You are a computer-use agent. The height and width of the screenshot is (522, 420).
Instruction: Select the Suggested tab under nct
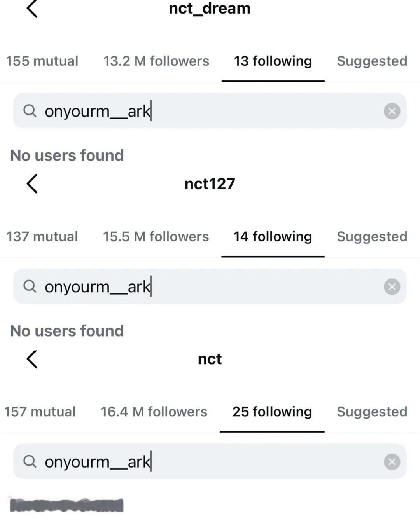tap(372, 412)
